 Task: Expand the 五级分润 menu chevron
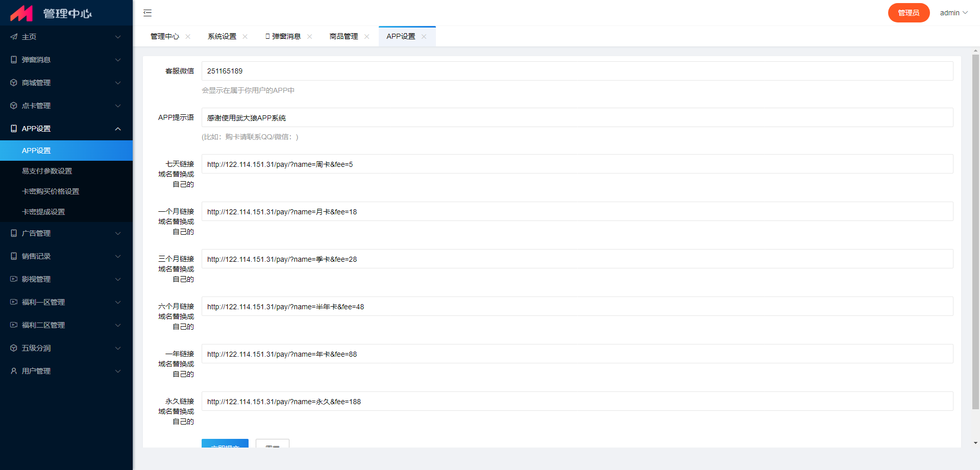(118, 348)
